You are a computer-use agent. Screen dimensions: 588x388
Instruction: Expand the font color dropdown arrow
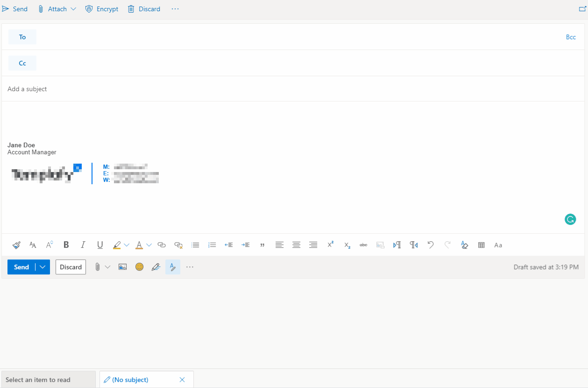[149, 245]
